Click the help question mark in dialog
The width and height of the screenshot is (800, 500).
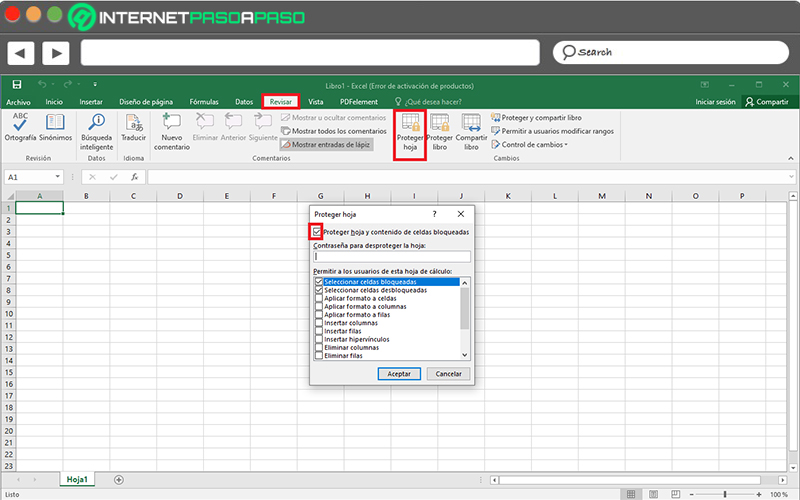click(434, 214)
